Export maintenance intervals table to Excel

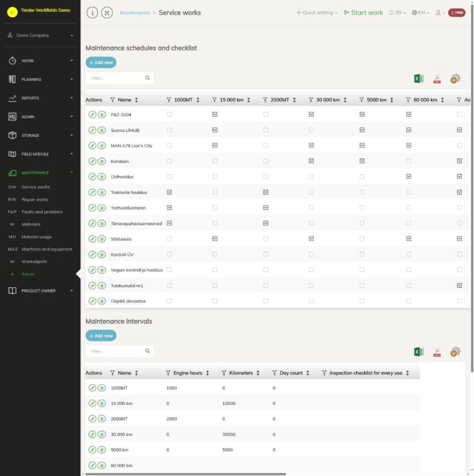coord(419,352)
